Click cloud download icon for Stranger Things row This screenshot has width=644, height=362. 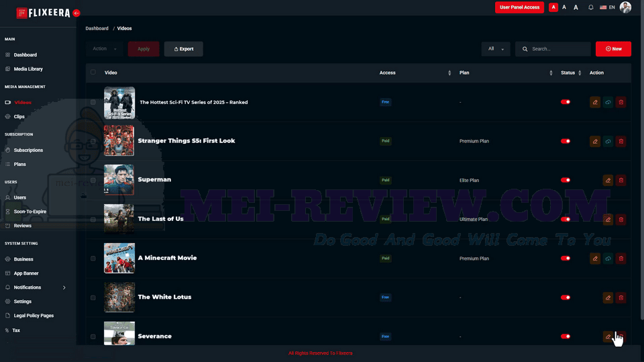[608, 141]
